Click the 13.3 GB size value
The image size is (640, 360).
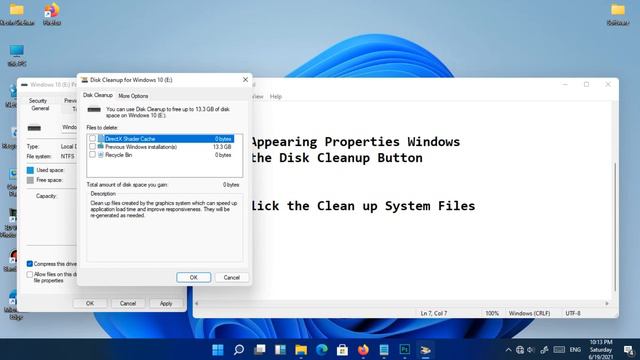222,147
